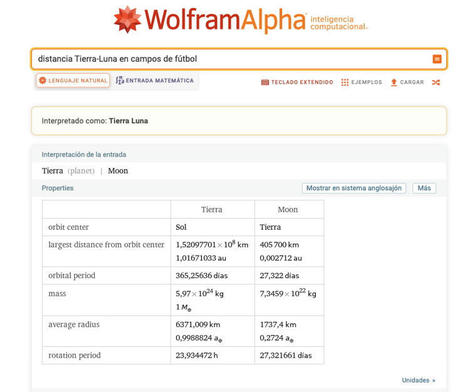Image resolution: width=467 pixels, height=392 pixels.
Task: Click the 365,25636 días value
Action: tap(202, 276)
